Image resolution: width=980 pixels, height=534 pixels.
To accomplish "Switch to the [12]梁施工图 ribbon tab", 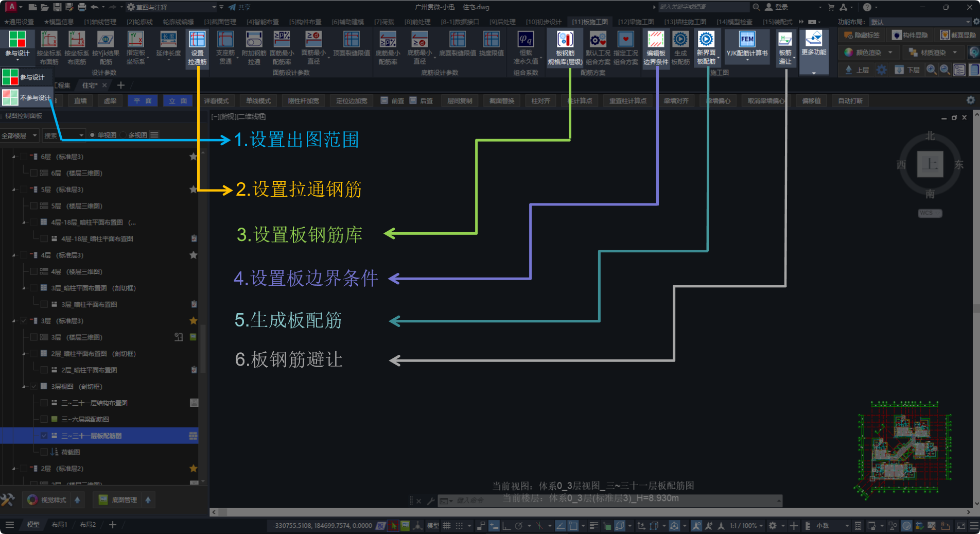I will tap(636, 22).
